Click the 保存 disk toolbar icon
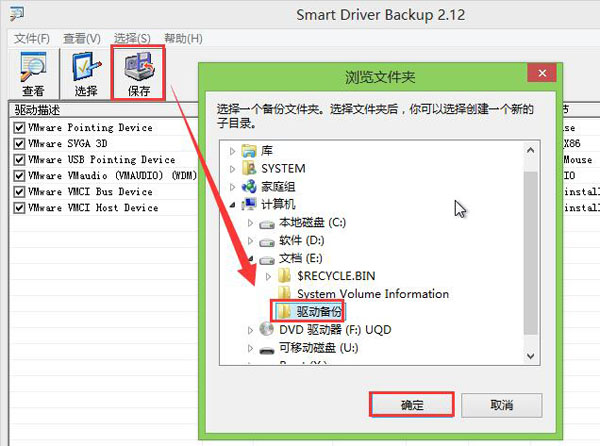The image size is (600, 446). (x=139, y=66)
